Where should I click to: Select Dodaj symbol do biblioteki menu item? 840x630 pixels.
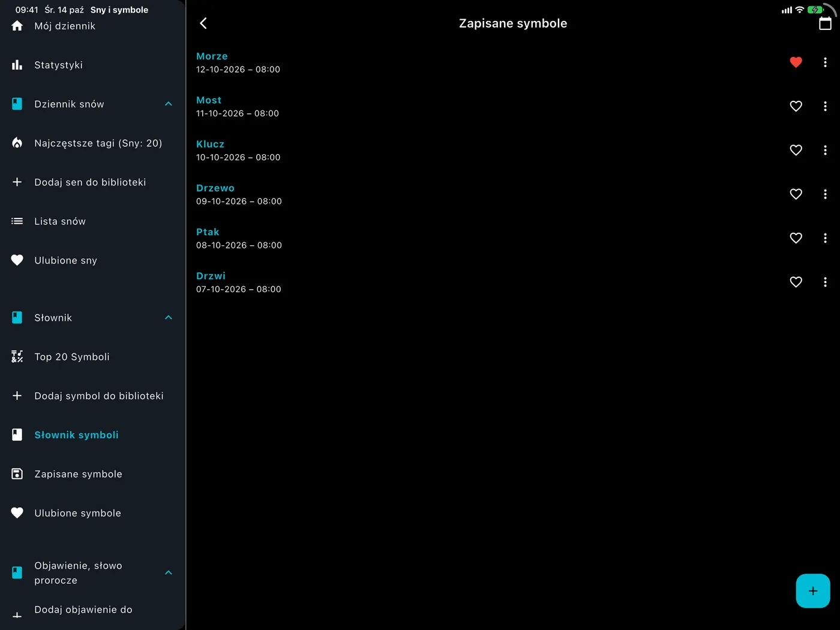[x=93, y=396]
